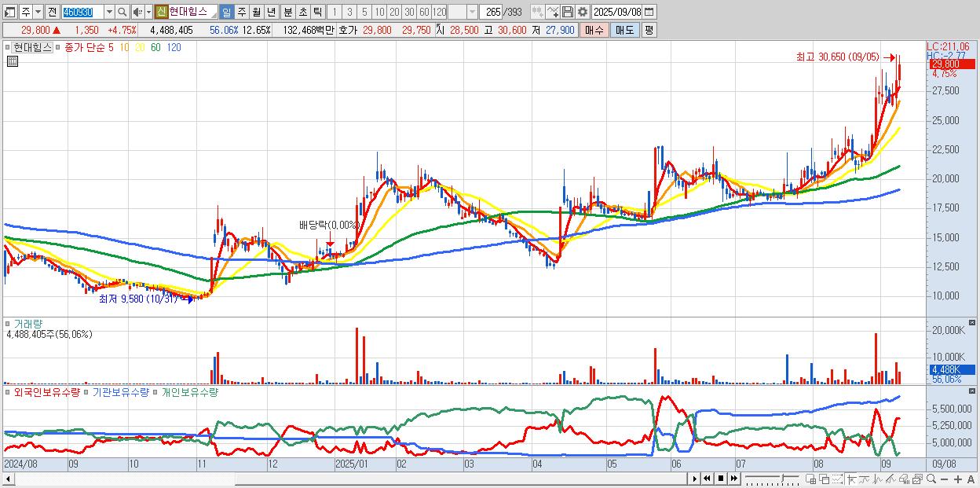The width and height of the screenshot is (980, 488).
Task: Select the 분 minute period toggle
Action: coord(287,12)
